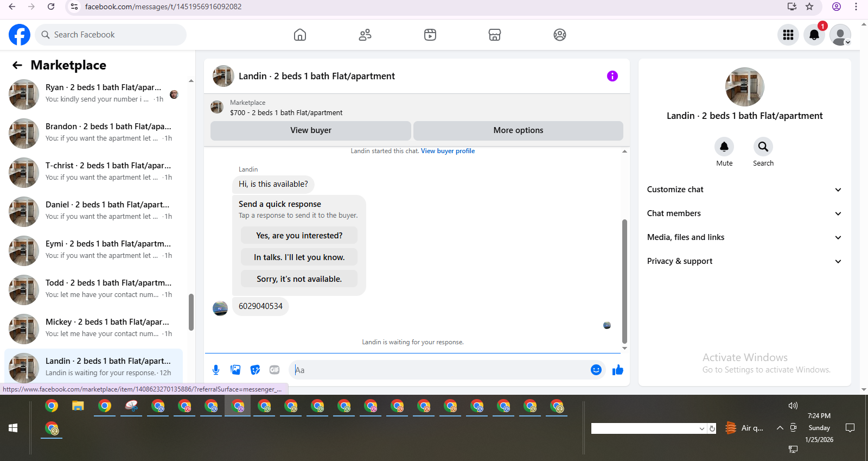Click the $700 listing thumbnail in Marketplace banner
This screenshot has width=868, height=461.
pos(217,107)
